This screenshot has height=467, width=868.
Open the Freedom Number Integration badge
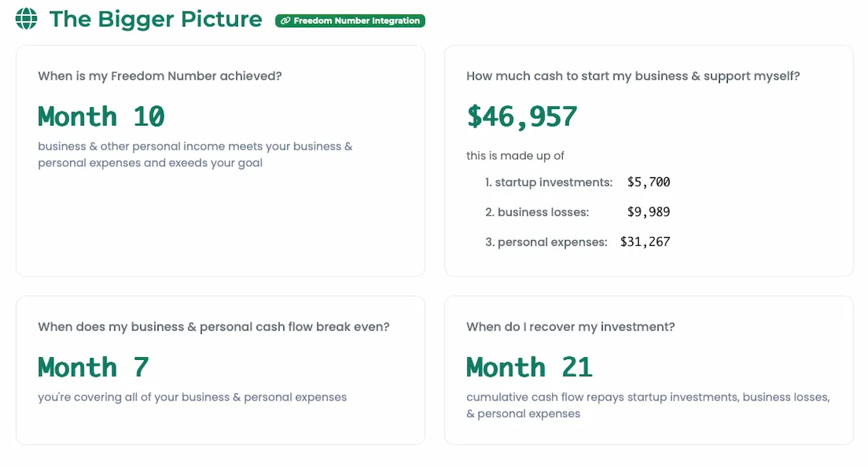(350, 21)
